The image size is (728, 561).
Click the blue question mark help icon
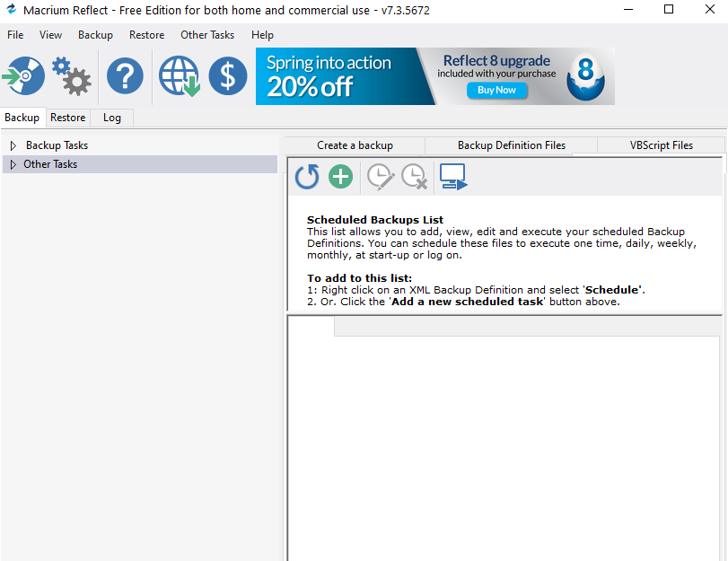[x=125, y=76]
